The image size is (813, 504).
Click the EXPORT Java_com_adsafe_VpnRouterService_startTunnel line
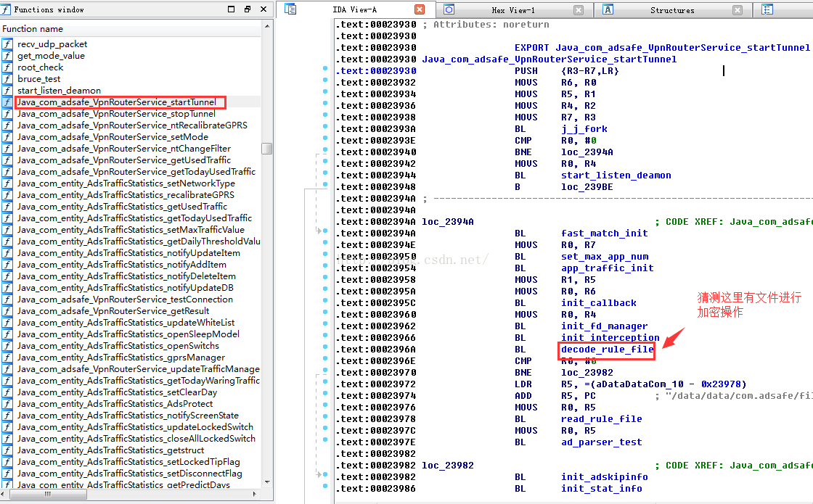point(662,48)
